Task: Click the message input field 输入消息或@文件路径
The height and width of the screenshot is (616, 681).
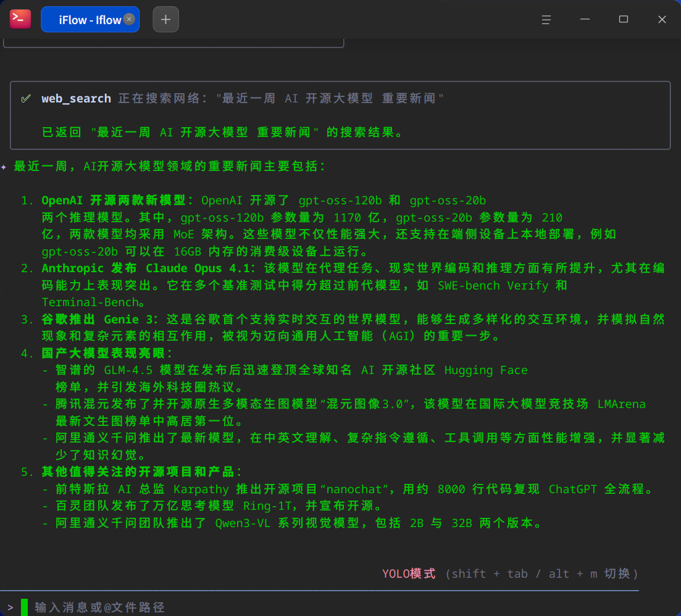Action: (x=99, y=607)
